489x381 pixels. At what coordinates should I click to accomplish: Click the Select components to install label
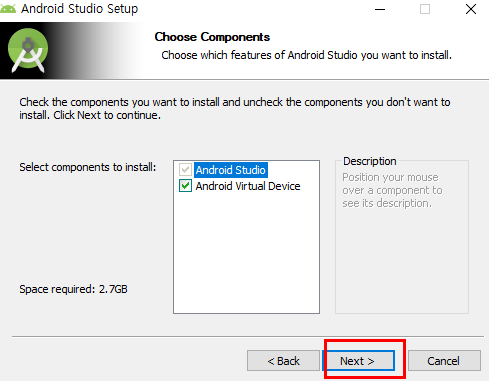(88, 167)
